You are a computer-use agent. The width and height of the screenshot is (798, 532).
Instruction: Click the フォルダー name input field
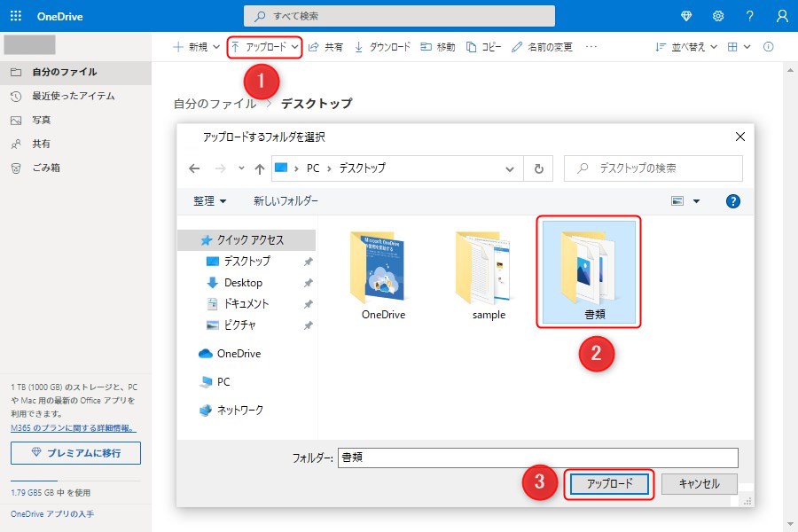[538, 458]
